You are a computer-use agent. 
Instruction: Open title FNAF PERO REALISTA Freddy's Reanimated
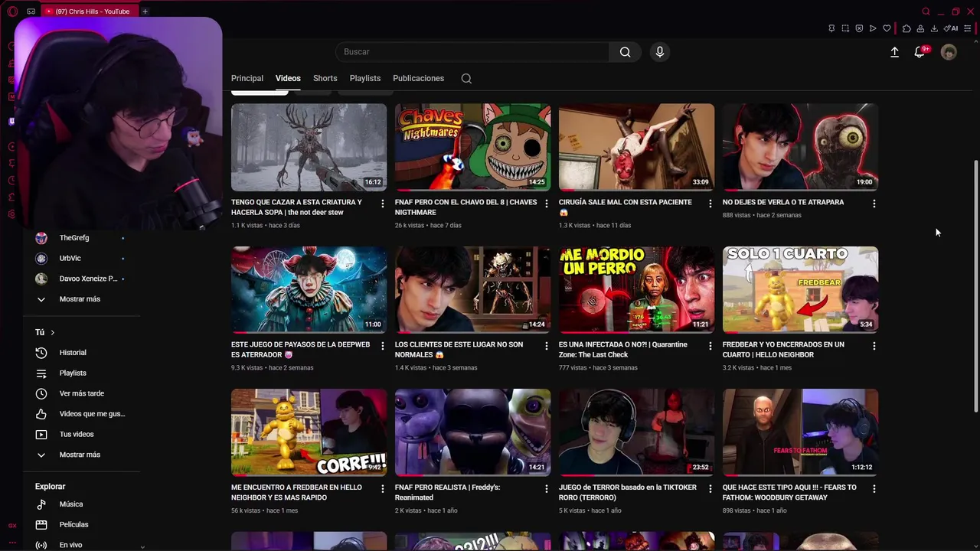point(448,492)
